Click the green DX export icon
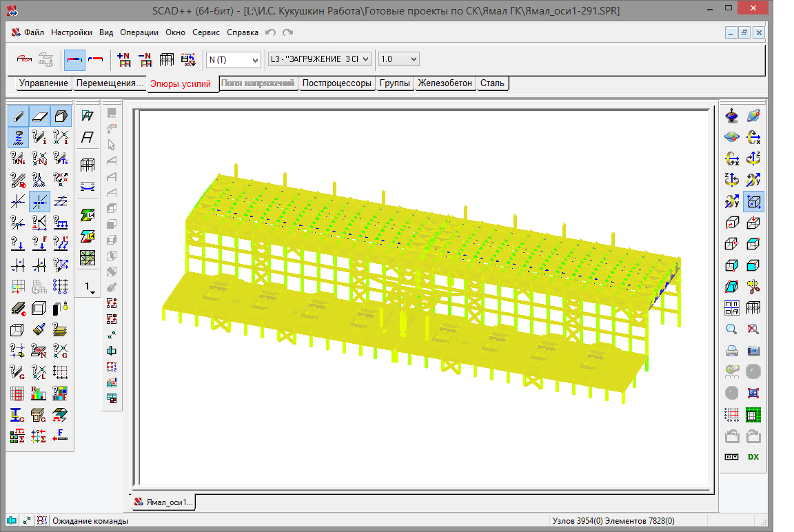This screenshot has height=532, width=794. (753, 457)
